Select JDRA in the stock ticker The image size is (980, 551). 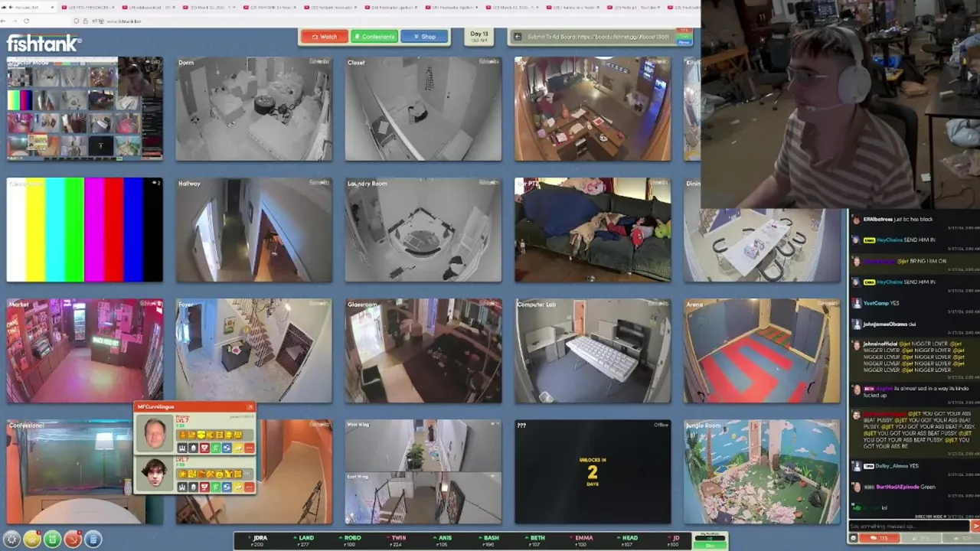(x=257, y=540)
